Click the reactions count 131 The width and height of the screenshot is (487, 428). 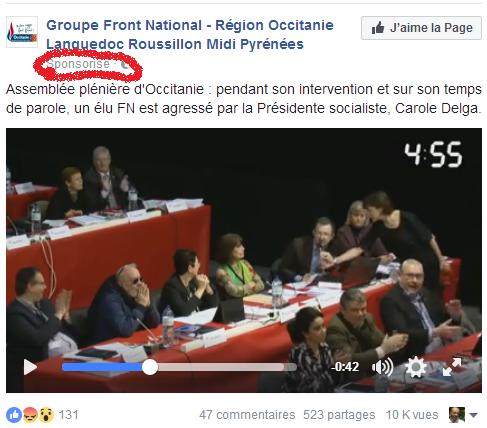pyautogui.click(x=69, y=415)
